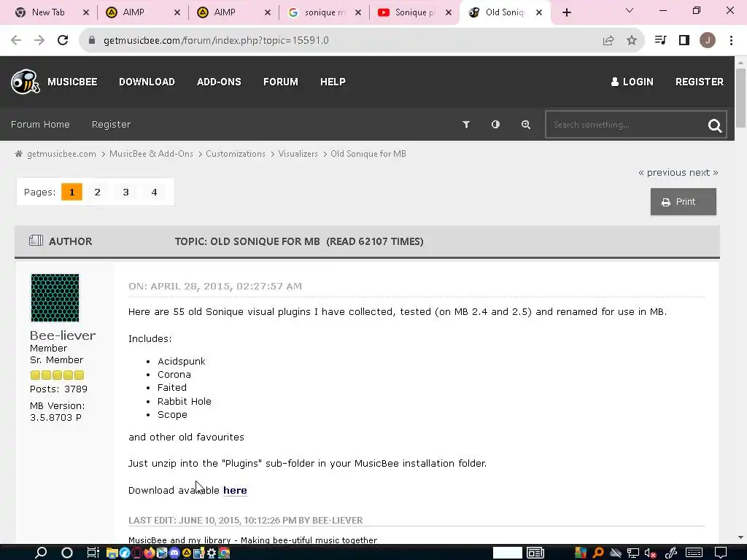The height and width of the screenshot is (560, 747).
Task: Go to page 2 of topic
Action: 97,192
